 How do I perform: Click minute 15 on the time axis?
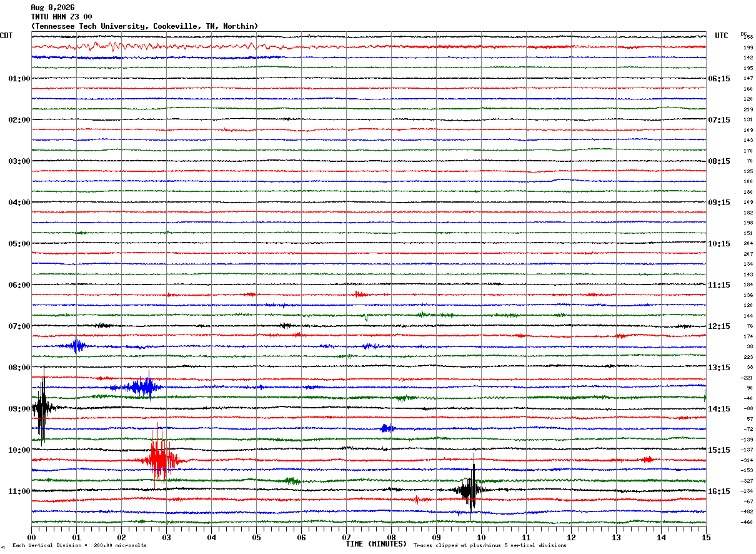(706, 537)
